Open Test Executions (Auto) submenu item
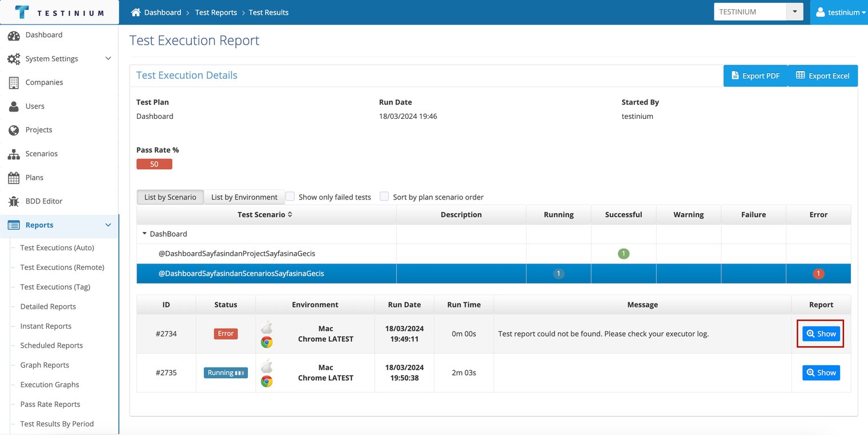Viewport: 868px width, 435px height. point(57,248)
